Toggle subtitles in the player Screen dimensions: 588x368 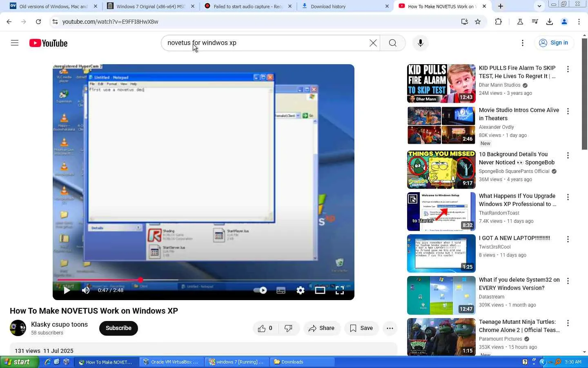pos(281,290)
